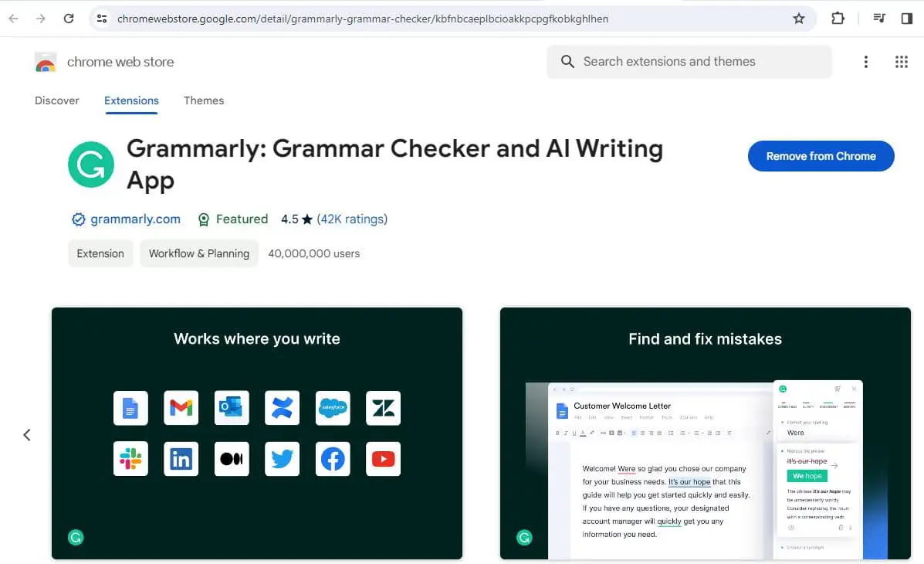Click the verified publisher badge beside grammarly.com
The width and height of the screenshot is (924, 564).
(78, 219)
